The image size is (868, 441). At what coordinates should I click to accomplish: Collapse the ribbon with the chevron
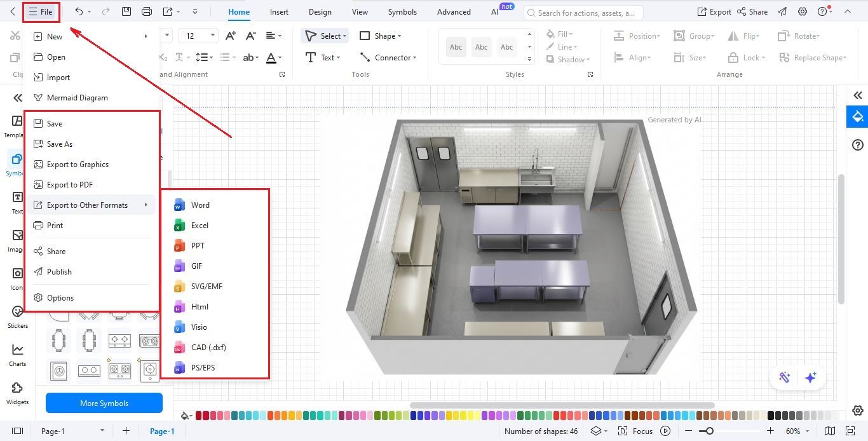[848, 11]
